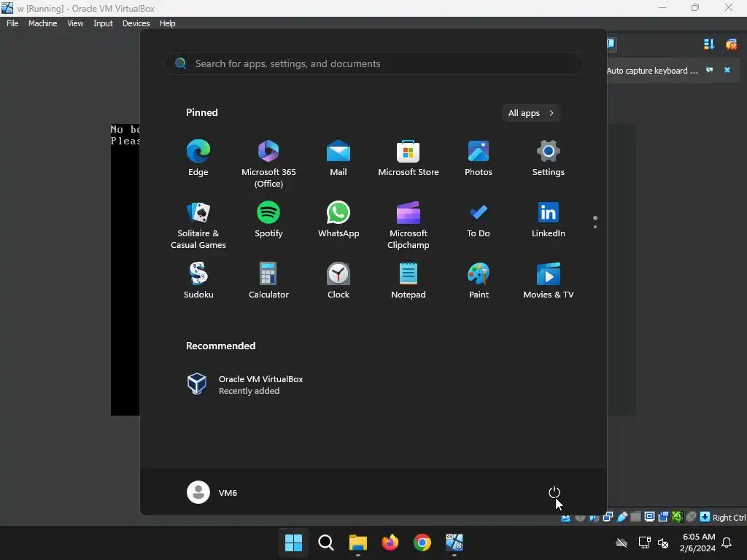Image resolution: width=747 pixels, height=560 pixels.
Task: Open the Help menu
Action: [167, 23]
